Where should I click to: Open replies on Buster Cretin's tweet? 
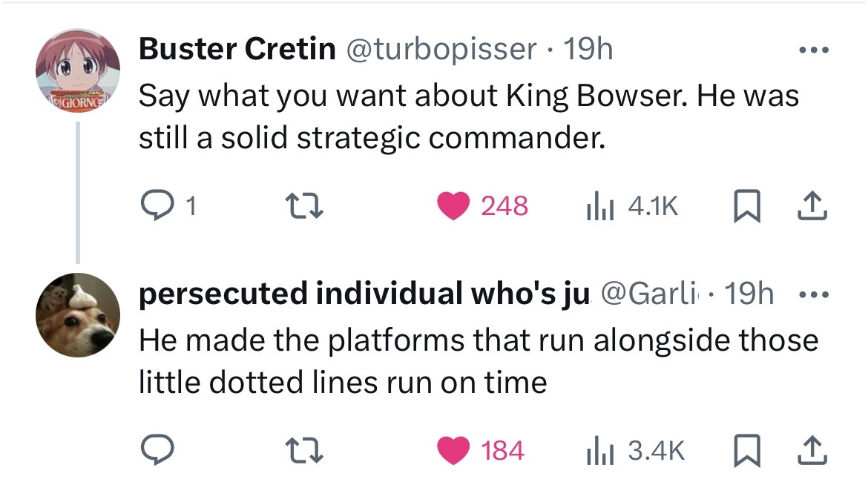pyautogui.click(x=168, y=206)
